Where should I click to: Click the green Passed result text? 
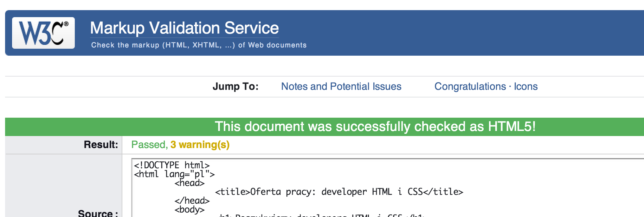click(149, 145)
